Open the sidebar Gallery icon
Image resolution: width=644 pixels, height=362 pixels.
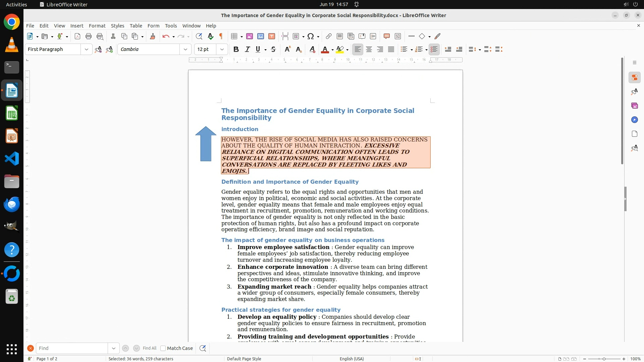pos(634,106)
